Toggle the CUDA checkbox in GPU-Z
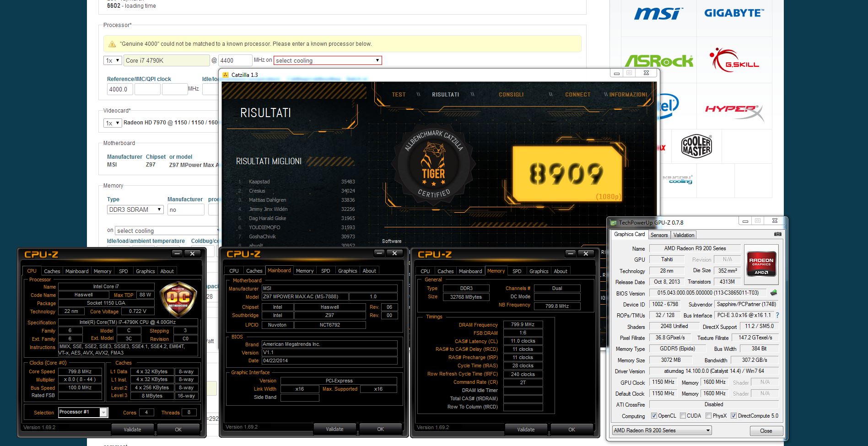Screen dimensions: 868x446 coord(683,416)
